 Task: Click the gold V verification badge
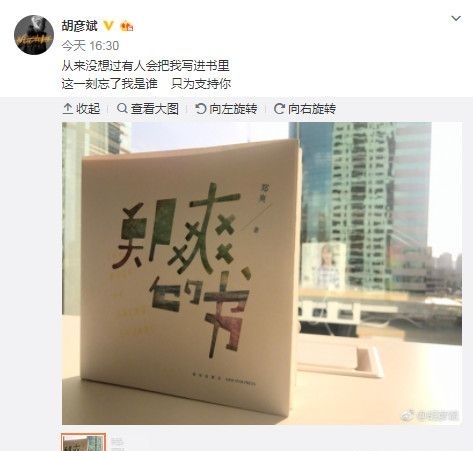click(x=109, y=26)
